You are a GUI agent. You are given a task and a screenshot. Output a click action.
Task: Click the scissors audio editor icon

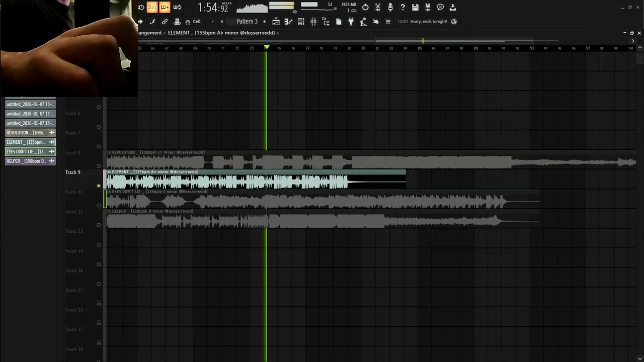pos(378,7)
